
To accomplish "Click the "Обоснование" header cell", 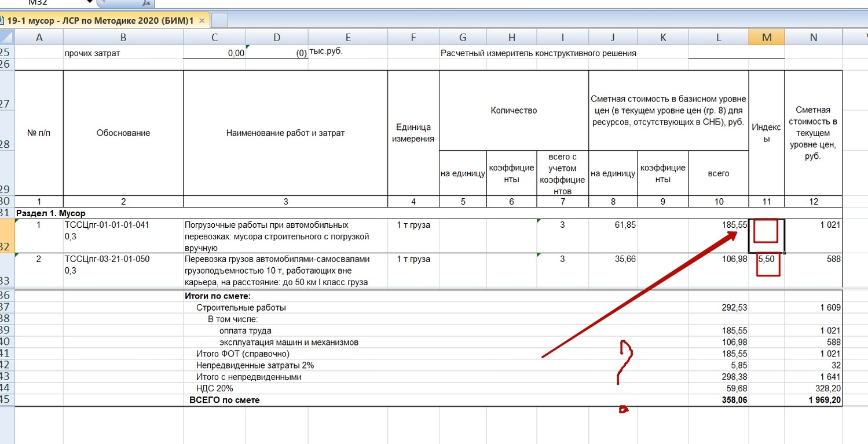I will click(123, 133).
